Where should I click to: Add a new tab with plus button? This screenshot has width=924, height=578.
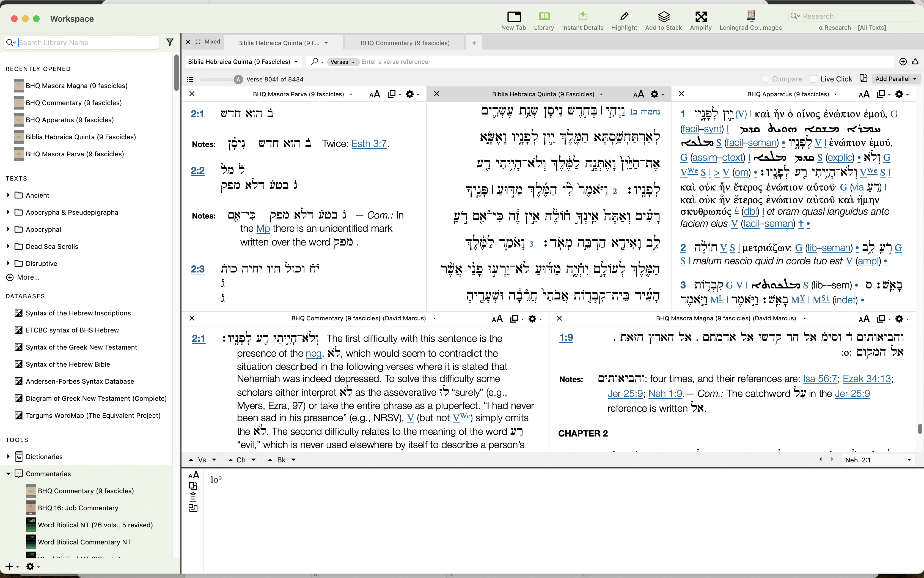tap(474, 43)
